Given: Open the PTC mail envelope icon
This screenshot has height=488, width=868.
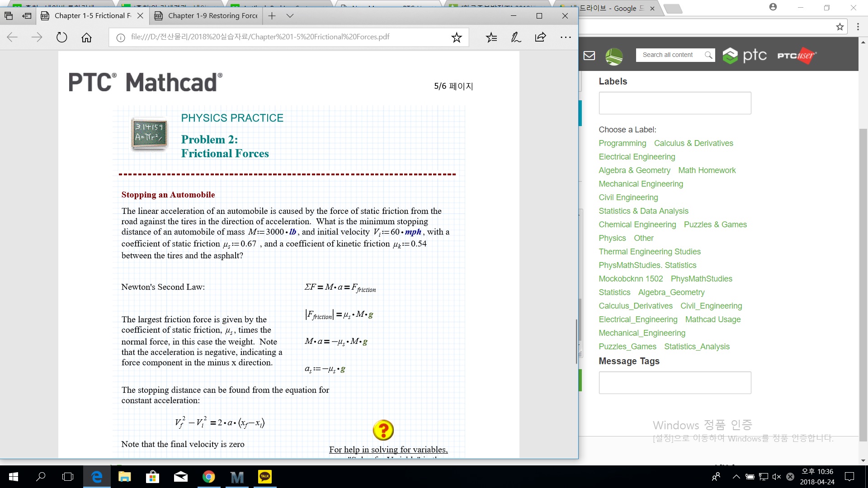Looking at the screenshot, I should [x=589, y=56].
